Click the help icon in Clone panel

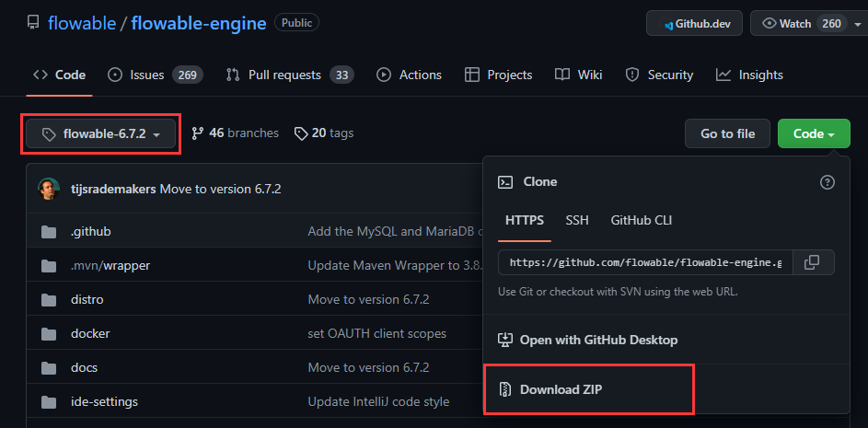pos(827,182)
